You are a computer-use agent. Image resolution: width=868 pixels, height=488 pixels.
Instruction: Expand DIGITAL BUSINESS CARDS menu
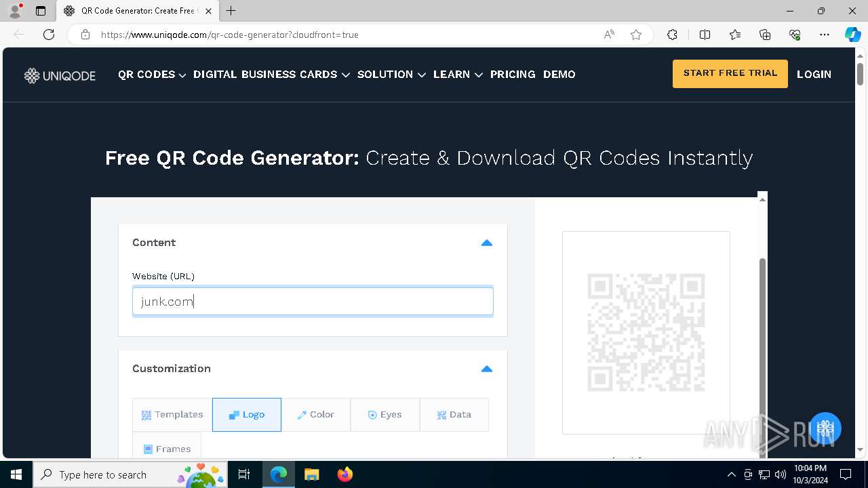point(271,75)
